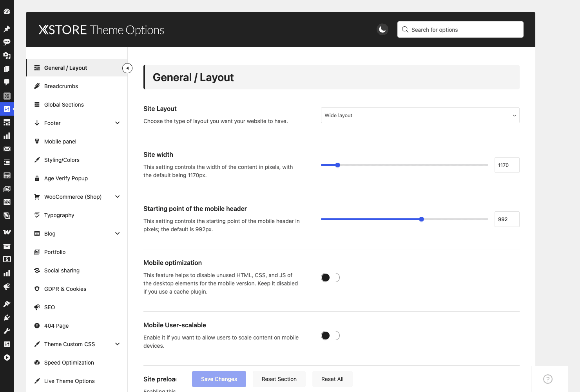Image resolution: width=580 pixels, height=392 pixels.
Task: Click the Speed Optimization gauge icon
Action: click(x=37, y=363)
